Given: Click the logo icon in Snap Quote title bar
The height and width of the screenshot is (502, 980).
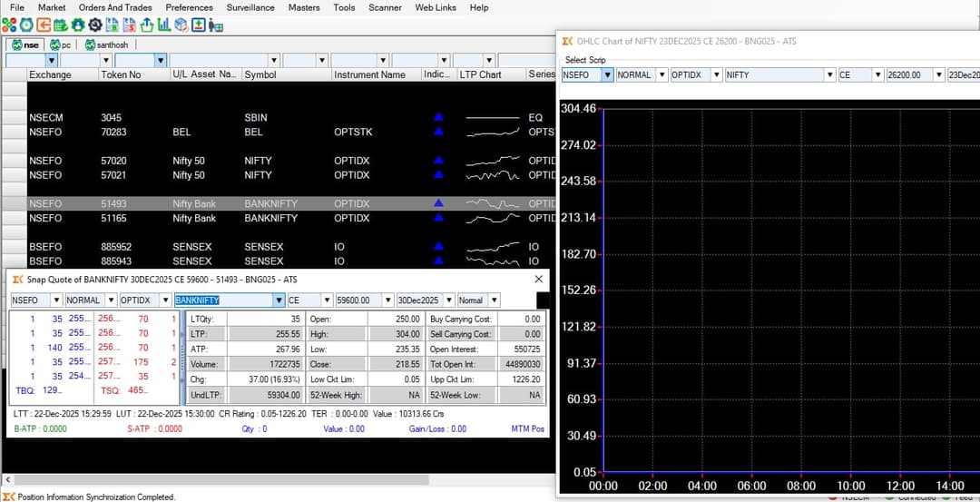Looking at the screenshot, I should coord(17,280).
